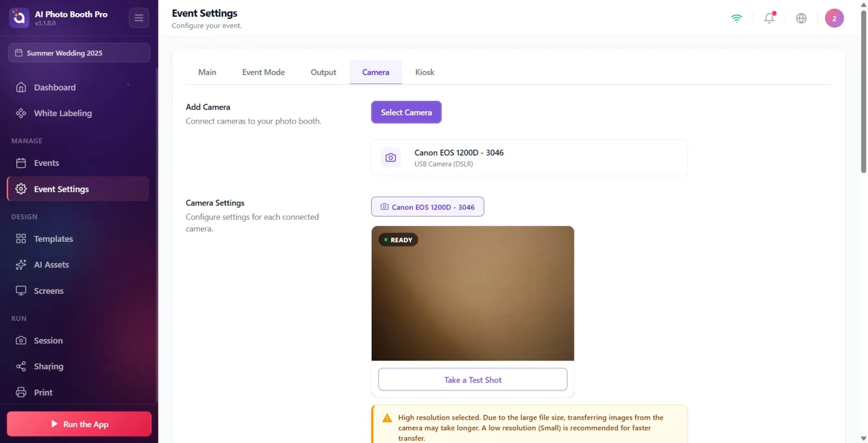Switch to the Kiosk tab
The image size is (868, 443).
coord(425,72)
